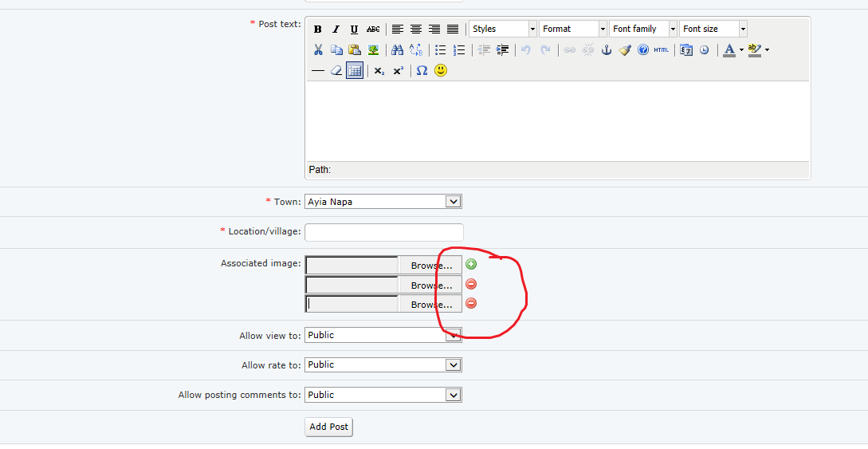Insert a table into the post
The image size is (868, 449).
pyautogui.click(x=355, y=71)
